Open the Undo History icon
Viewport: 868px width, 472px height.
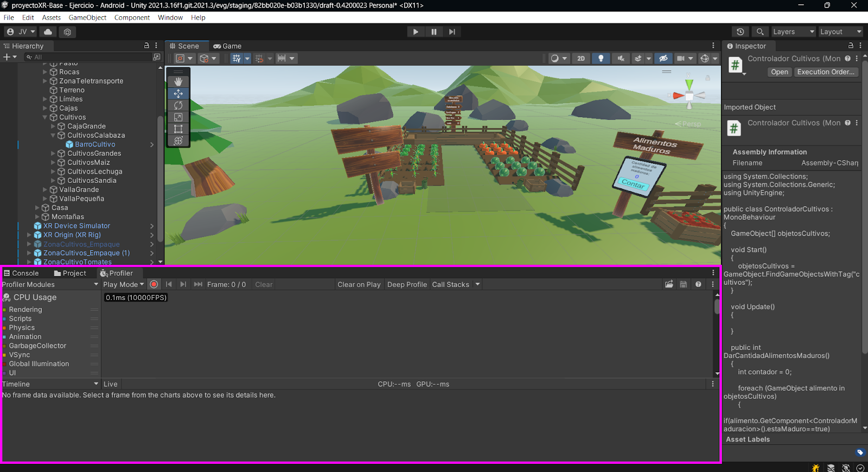click(x=740, y=32)
